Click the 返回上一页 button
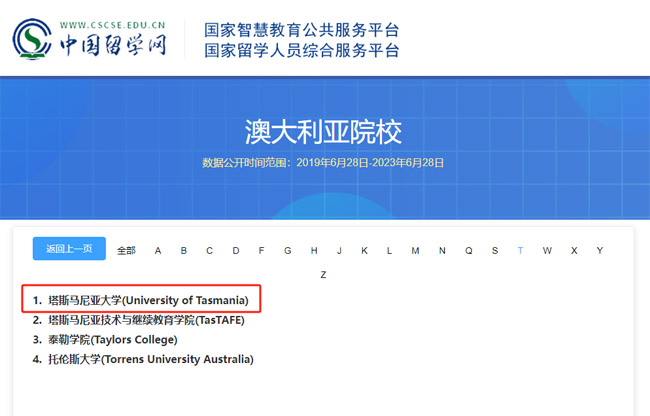This screenshot has width=650, height=416. click(69, 249)
